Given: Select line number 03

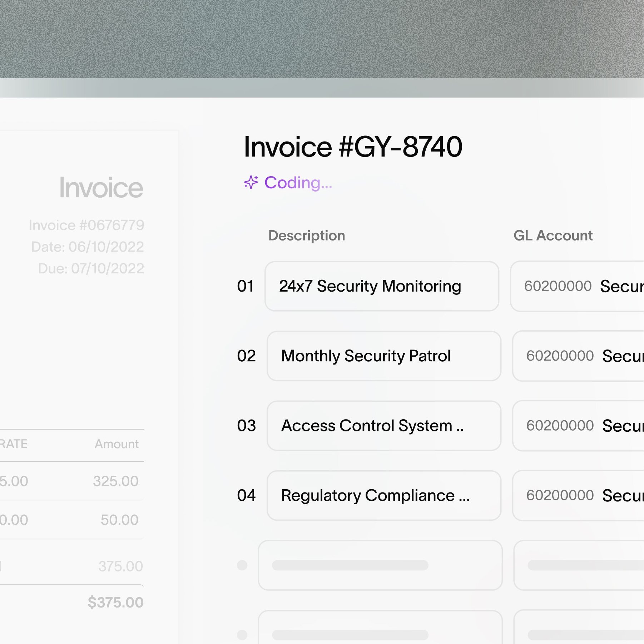Looking at the screenshot, I should pyautogui.click(x=246, y=426).
